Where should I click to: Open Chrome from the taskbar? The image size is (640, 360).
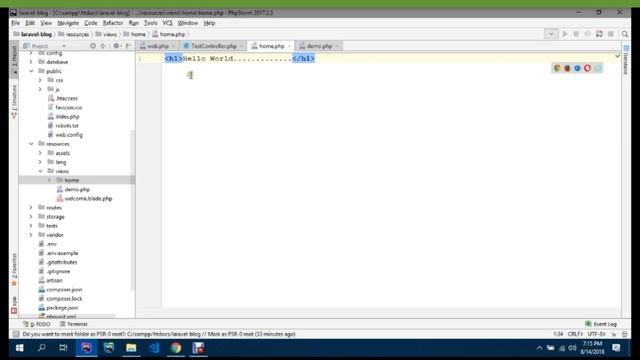click(x=176, y=348)
